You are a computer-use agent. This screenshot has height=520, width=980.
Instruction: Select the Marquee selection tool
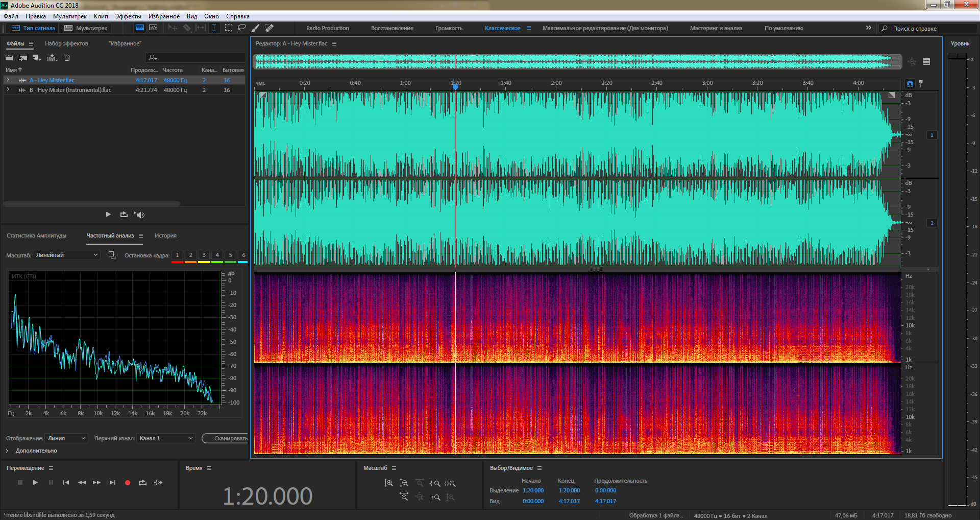pyautogui.click(x=229, y=28)
